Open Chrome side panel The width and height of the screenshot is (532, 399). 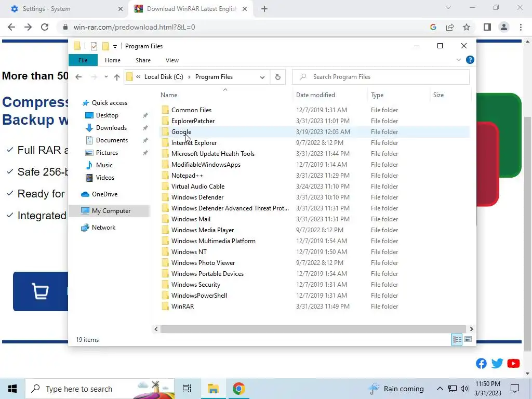pos(487,27)
